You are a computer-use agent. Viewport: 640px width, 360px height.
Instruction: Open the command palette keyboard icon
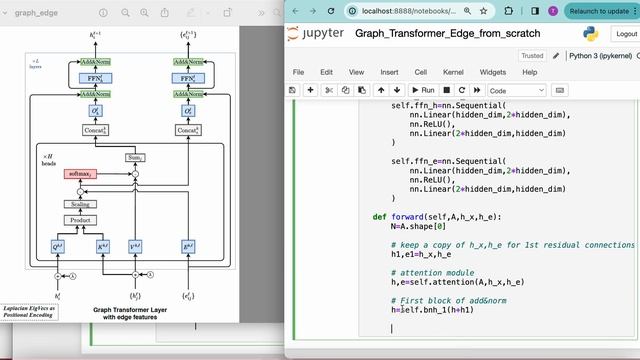(560, 90)
